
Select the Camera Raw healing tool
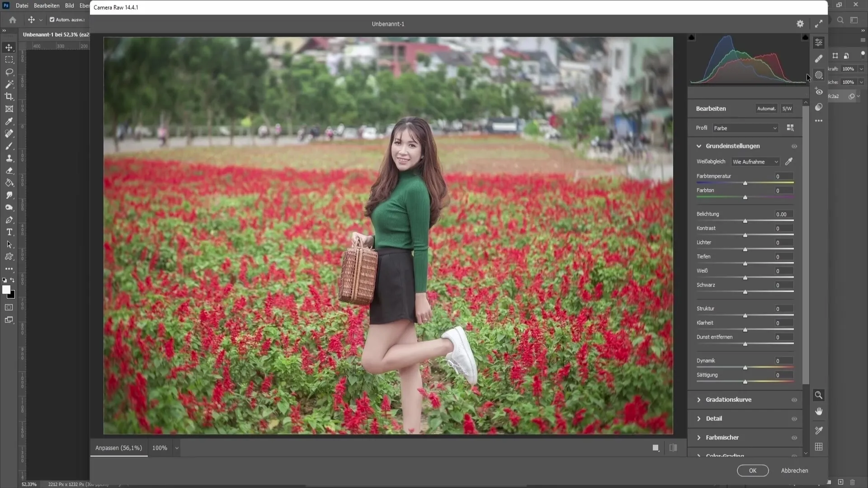click(819, 59)
